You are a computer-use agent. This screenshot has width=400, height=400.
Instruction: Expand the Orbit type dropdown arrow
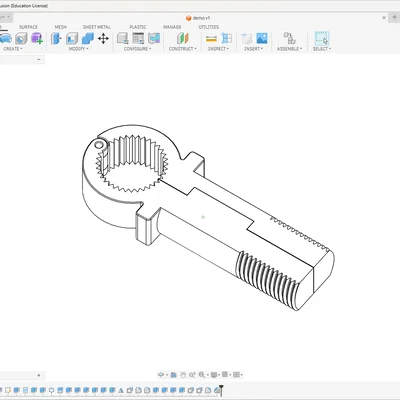(166, 375)
